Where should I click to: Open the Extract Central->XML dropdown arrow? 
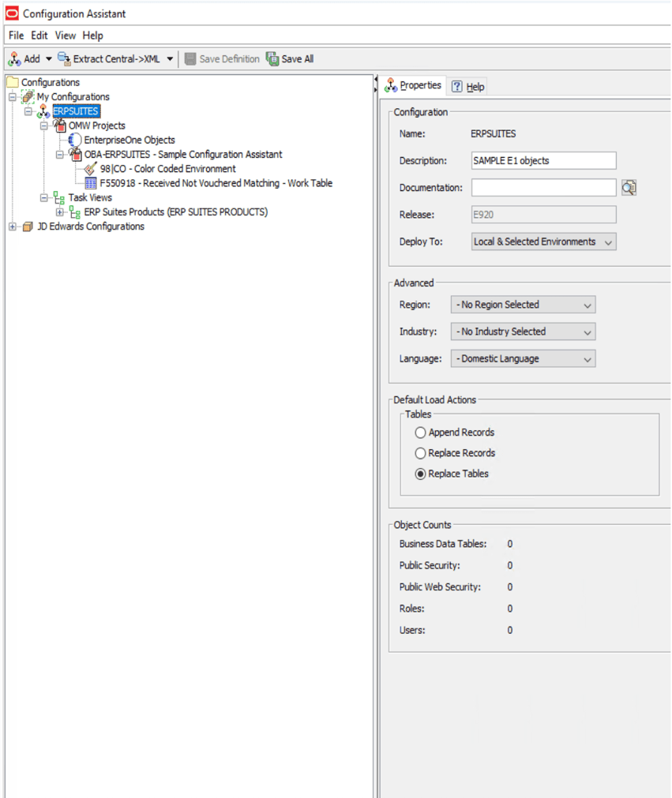pyautogui.click(x=170, y=59)
